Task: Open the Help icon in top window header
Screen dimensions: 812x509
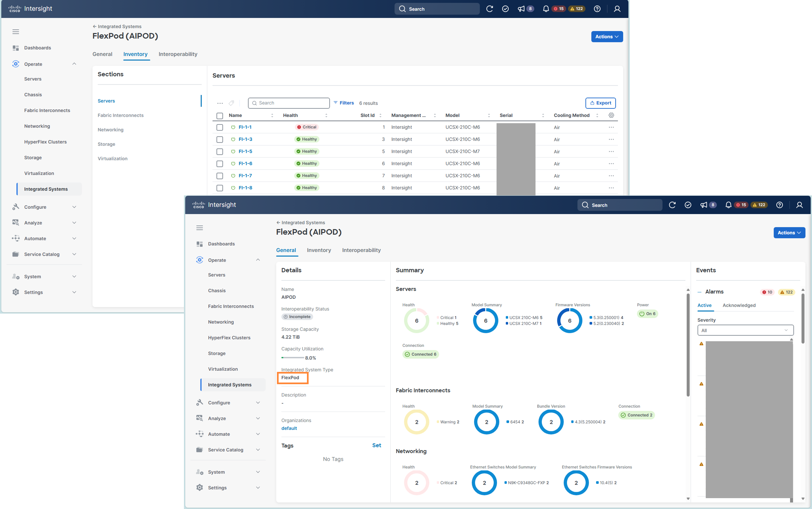Action: (597, 9)
